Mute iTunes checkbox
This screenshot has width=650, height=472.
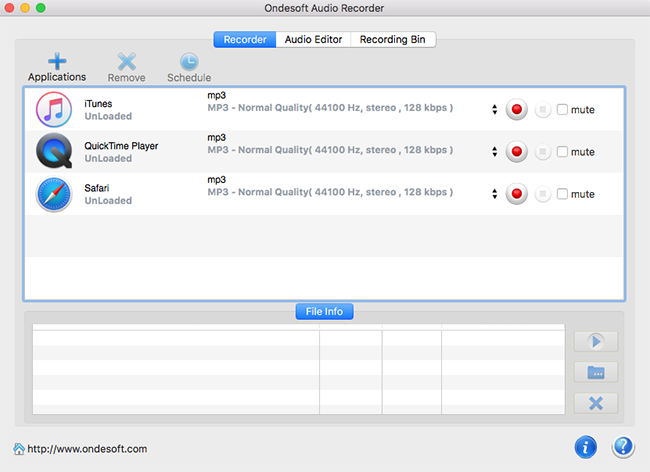click(562, 109)
